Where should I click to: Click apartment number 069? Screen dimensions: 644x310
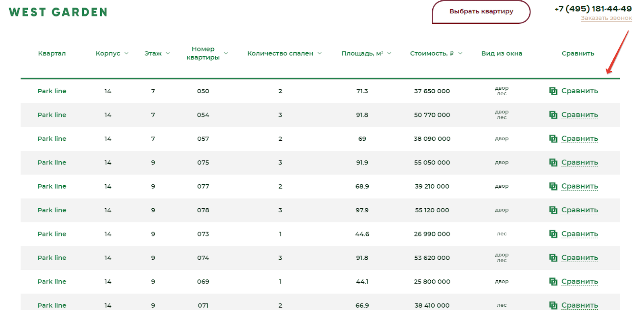pos(203,281)
